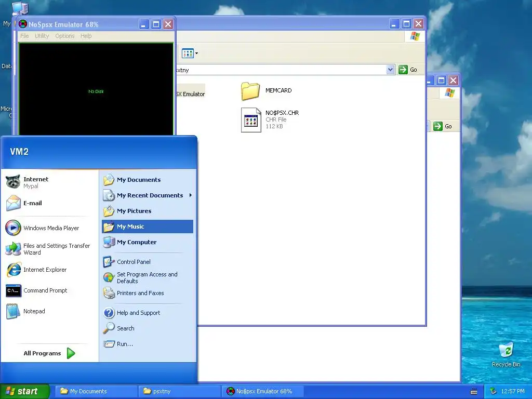The width and height of the screenshot is (532, 399).
Task: Open Help and Support
Action: tap(147, 313)
